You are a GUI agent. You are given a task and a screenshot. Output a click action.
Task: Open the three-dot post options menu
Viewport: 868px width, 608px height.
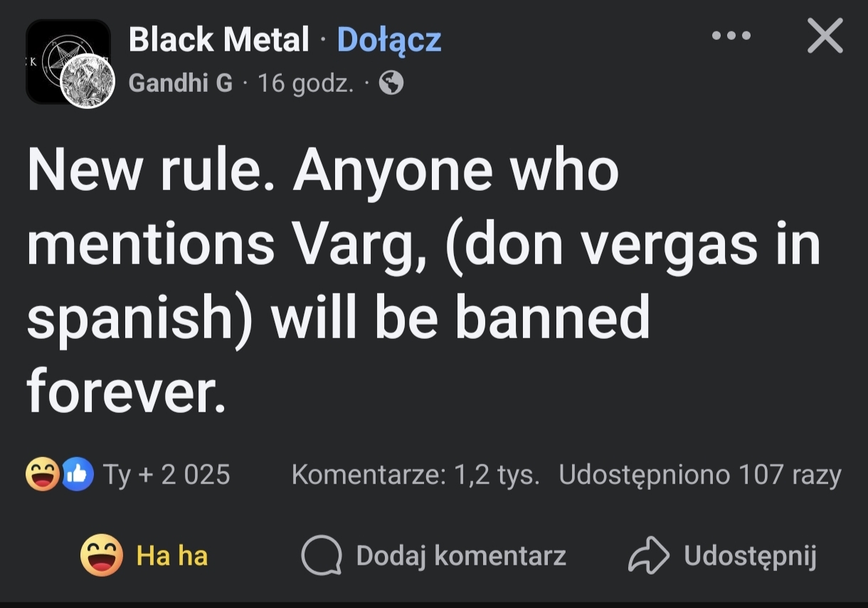tap(731, 36)
